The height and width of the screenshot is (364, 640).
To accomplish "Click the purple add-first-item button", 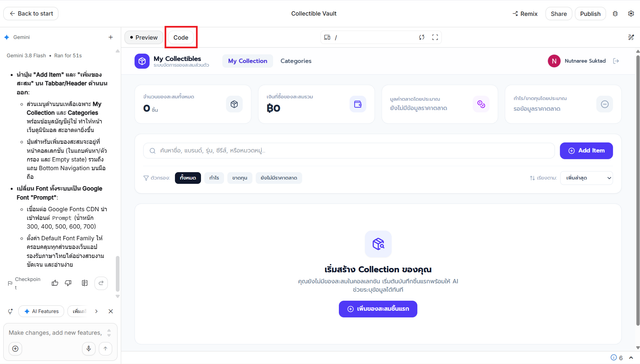I will (x=378, y=309).
